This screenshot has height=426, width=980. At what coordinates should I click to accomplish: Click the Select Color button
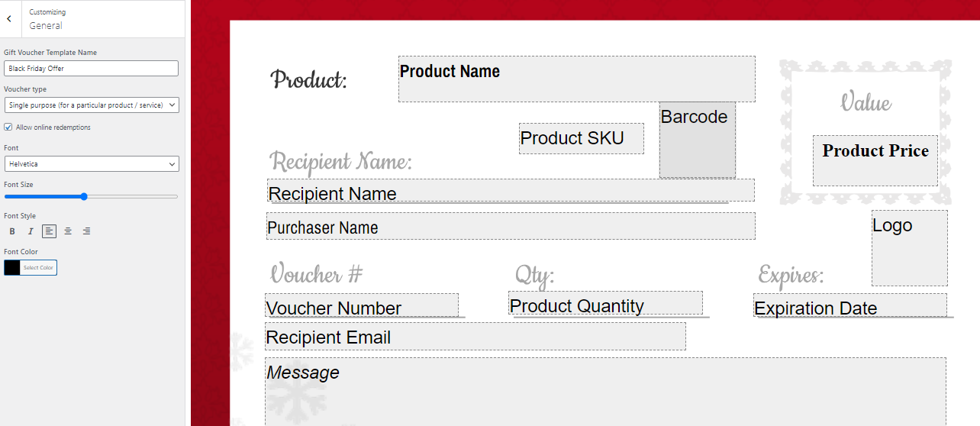point(38,268)
